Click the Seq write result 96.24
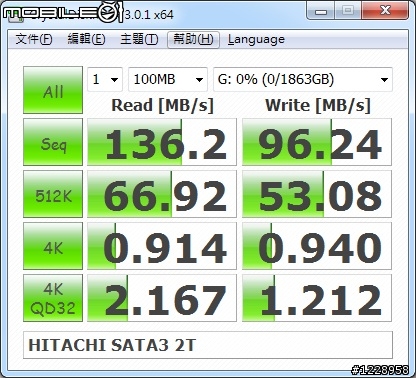The width and height of the screenshot is (416, 378). click(x=317, y=142)
